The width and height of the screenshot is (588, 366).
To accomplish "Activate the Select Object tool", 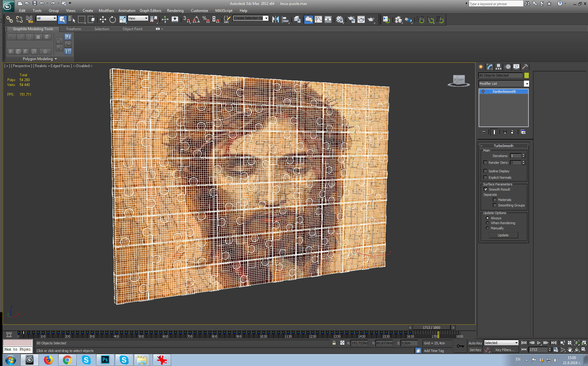I will coord(62,20).
